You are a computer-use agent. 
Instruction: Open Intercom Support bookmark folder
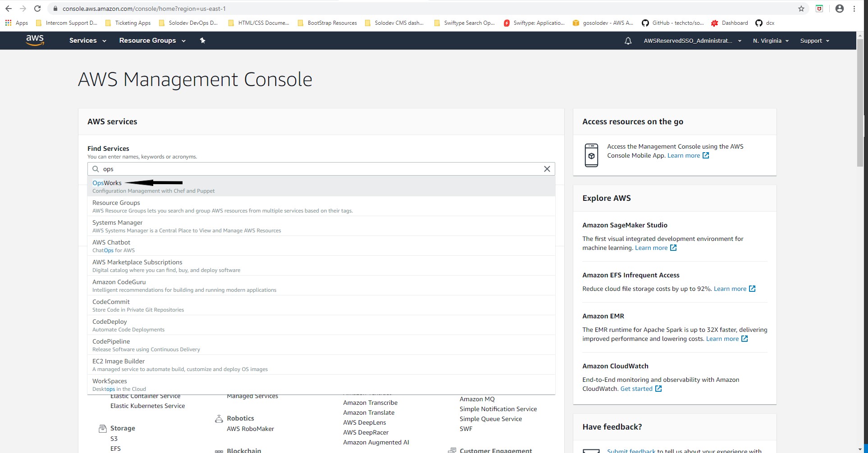(66, 23)
